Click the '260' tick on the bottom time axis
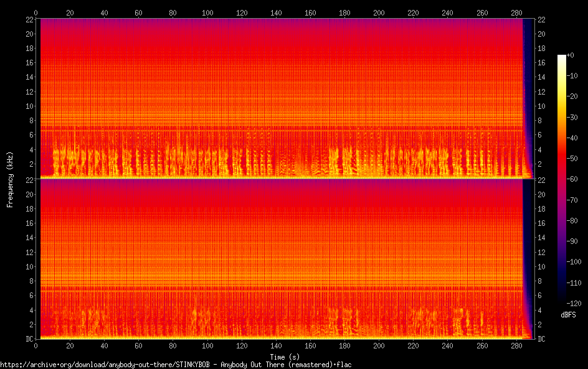Viewport: 588px width, 369px height. coord(482,346)
